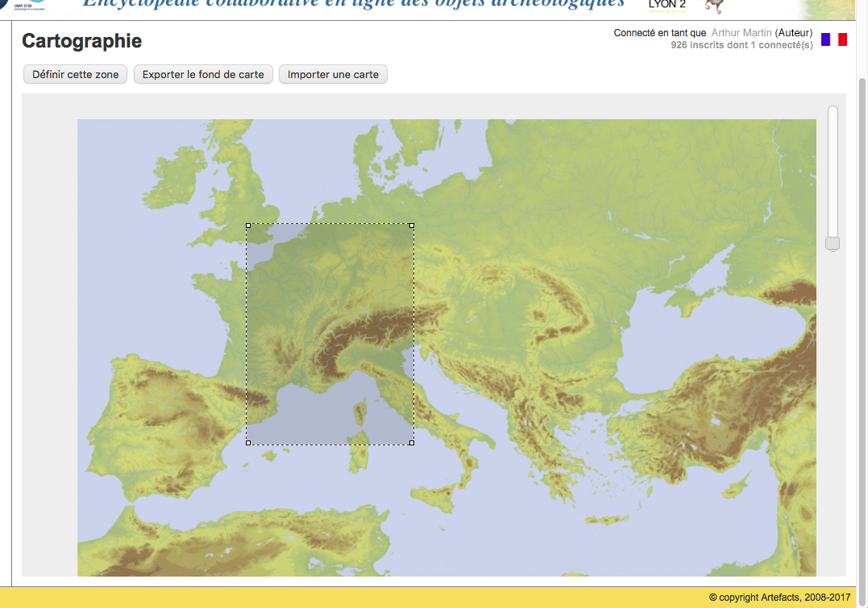Click the bottom-right selection handle on map

(x=412, y=442)
